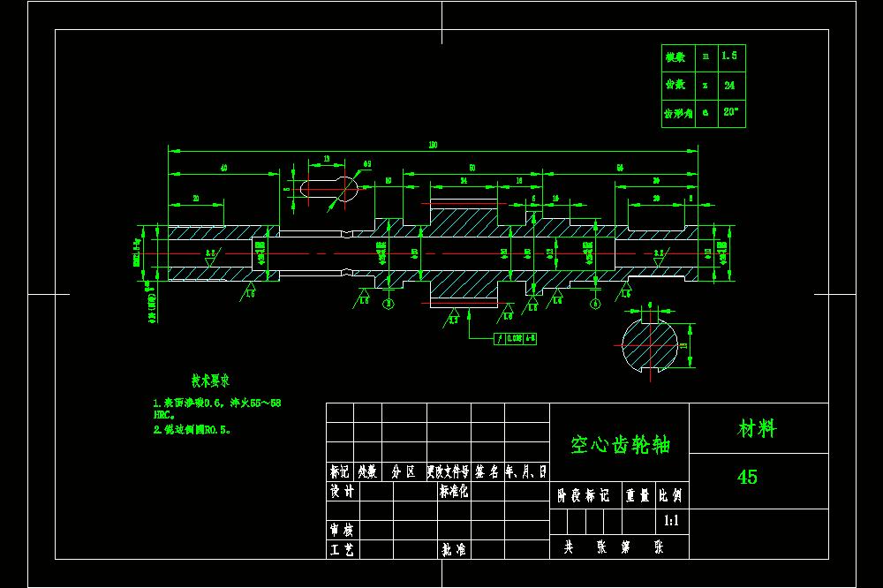
Task: Click the keyway slot detail outline
Action: click(x=328, y=189)
